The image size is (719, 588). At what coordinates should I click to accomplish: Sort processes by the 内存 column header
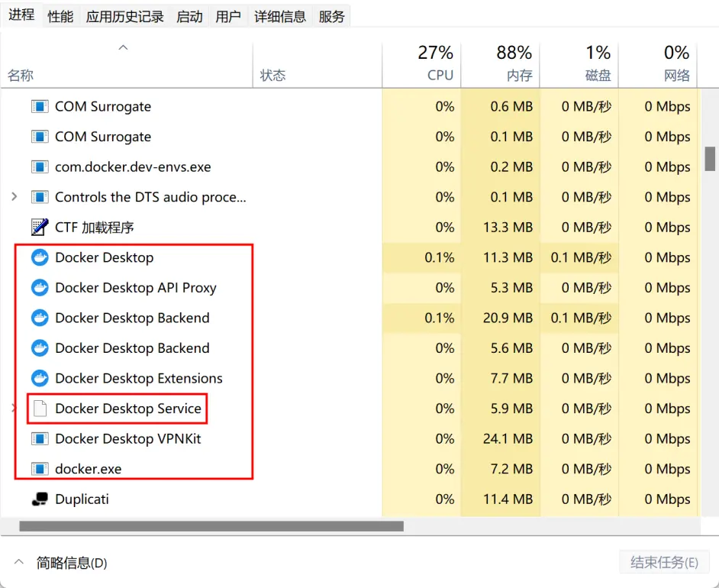pyautogui.click(x=500, y=63)
